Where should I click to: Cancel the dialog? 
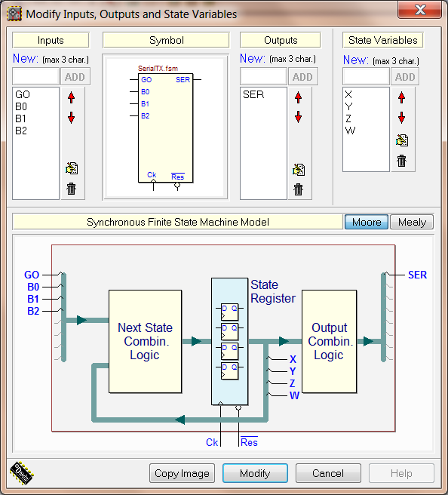coord(328,473)
